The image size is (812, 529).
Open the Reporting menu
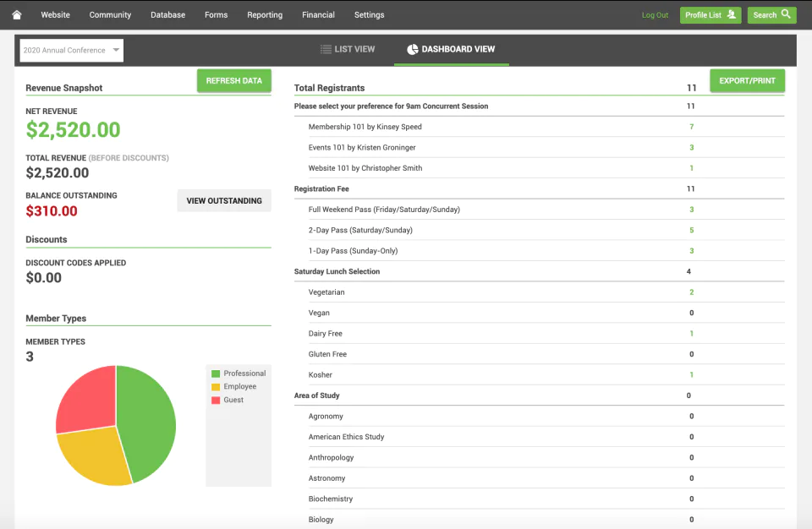click(x=265, y=15)
